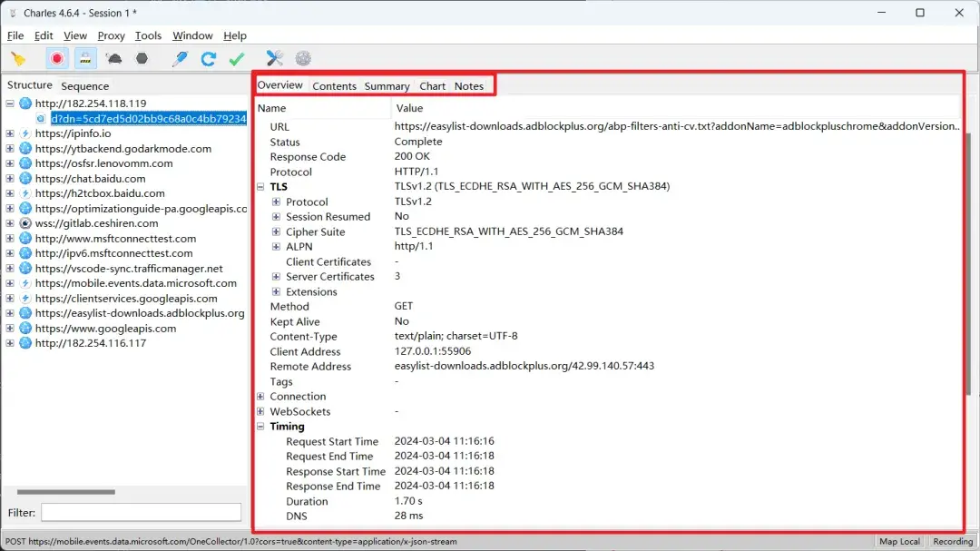Viewport: 980px width, 551px height.
Task: Expand the Connection row
Action: click(x=261, y=397)
